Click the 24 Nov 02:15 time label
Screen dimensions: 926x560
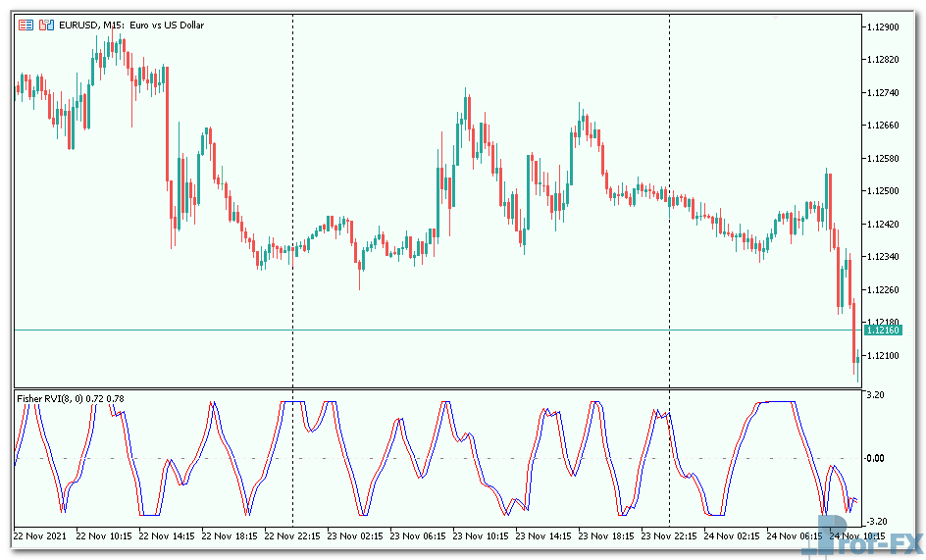tap(736, 536)
